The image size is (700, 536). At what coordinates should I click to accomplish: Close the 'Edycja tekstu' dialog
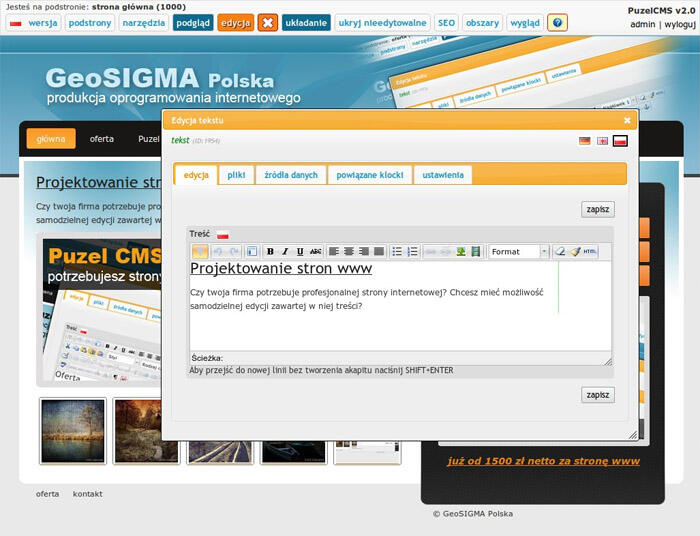coord(627,120)
